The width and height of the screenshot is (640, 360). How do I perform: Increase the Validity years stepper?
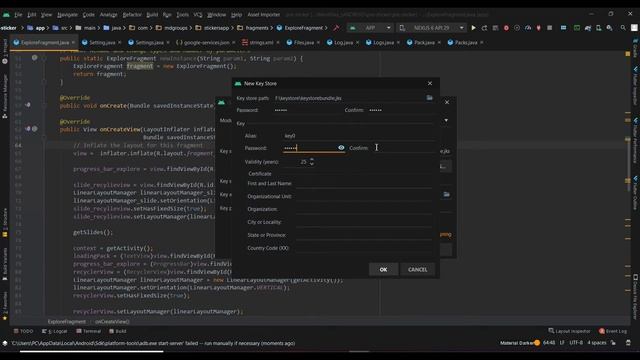[312, 160]
